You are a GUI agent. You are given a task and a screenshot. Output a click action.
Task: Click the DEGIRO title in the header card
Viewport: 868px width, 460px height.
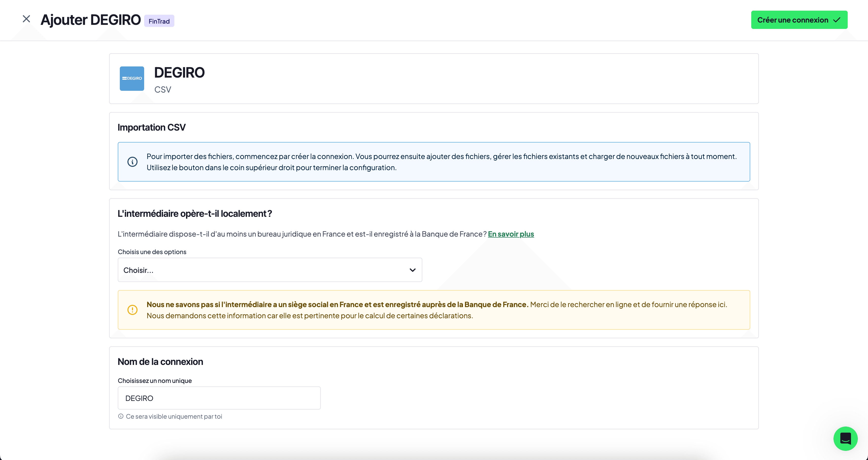(x=179, y=73)
